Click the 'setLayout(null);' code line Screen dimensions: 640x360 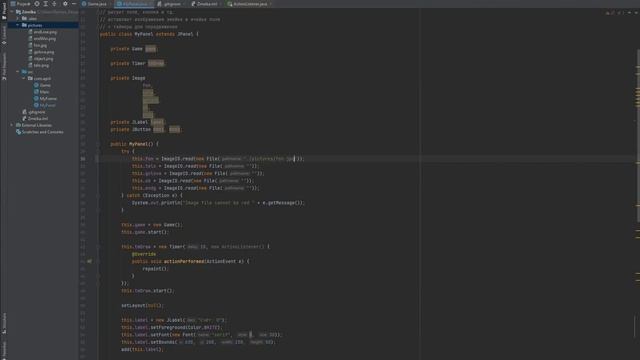[142, 305]
